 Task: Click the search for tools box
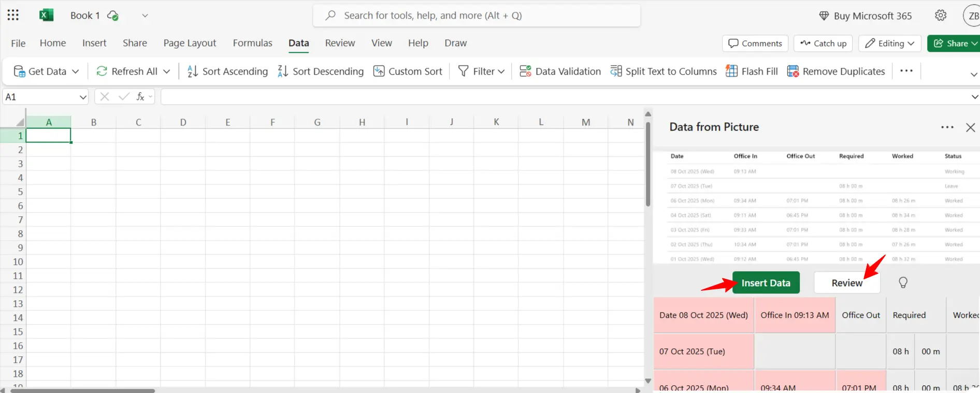pyautogui.click(x=477, y=16)
